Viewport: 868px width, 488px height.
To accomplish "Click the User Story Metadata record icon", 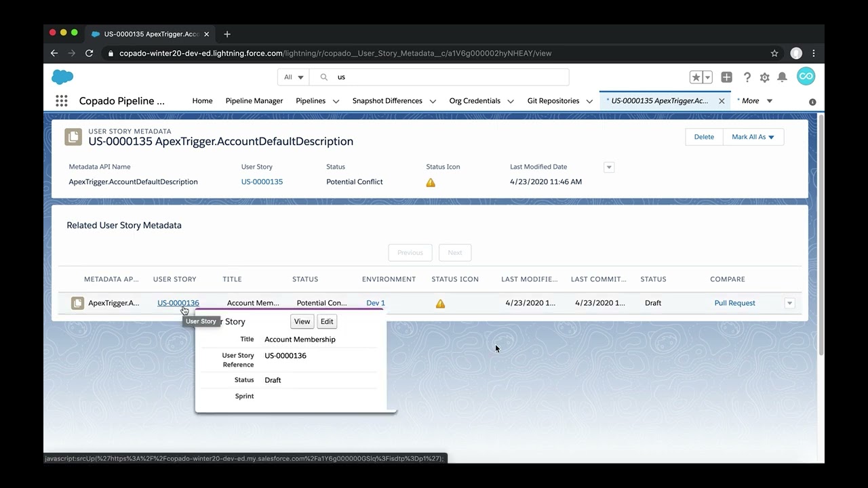I will click(x=73, y=137).
